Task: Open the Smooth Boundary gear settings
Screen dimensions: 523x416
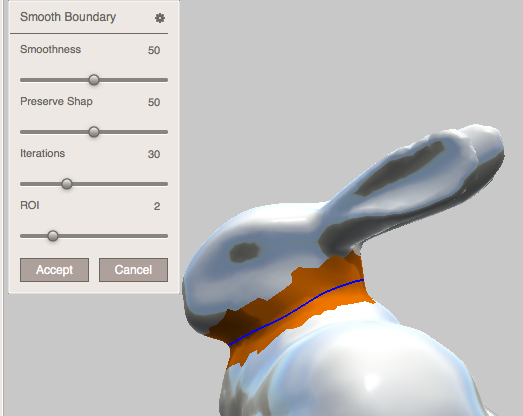Action: point(160,18)
